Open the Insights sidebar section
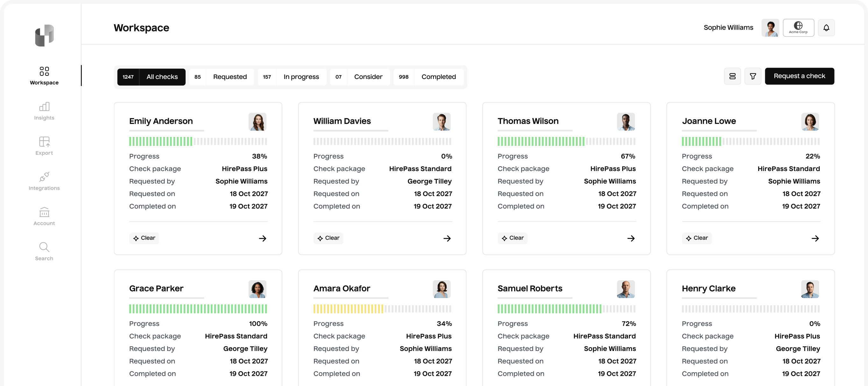Image resolution: width=868 pixels, height=386 pixels. [44, 111]
